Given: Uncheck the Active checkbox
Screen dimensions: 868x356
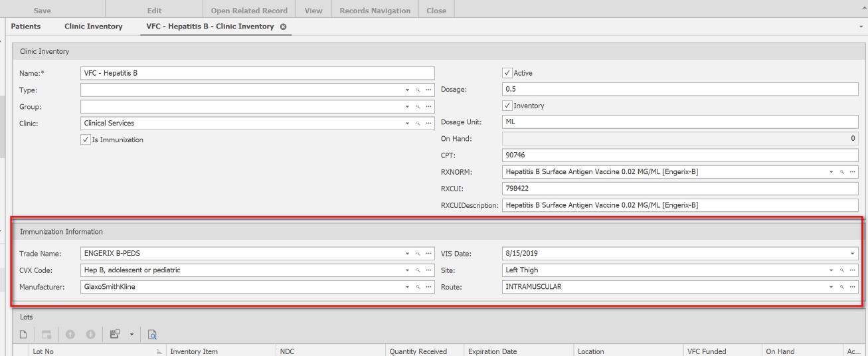Looking at the screenshot, I should (508, 73).
